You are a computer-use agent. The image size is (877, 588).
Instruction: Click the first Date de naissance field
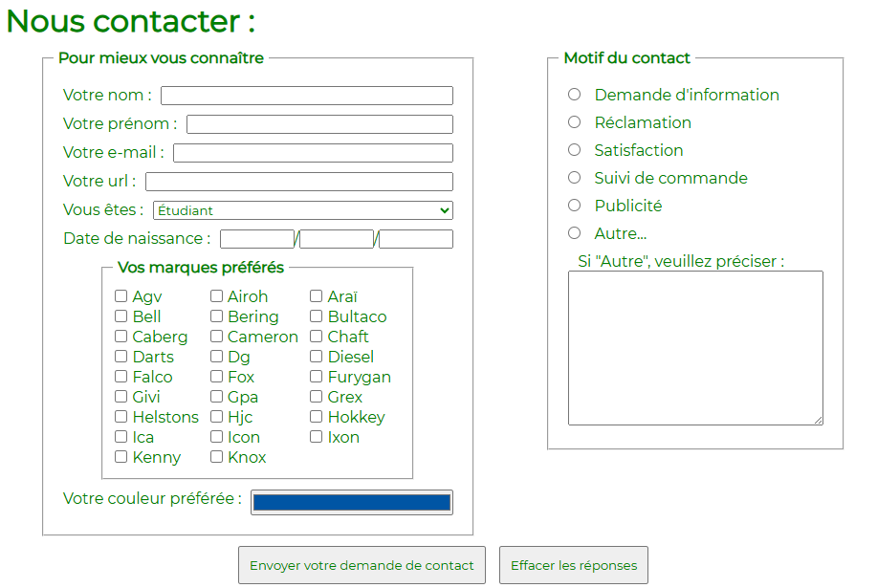click(256, 239)
